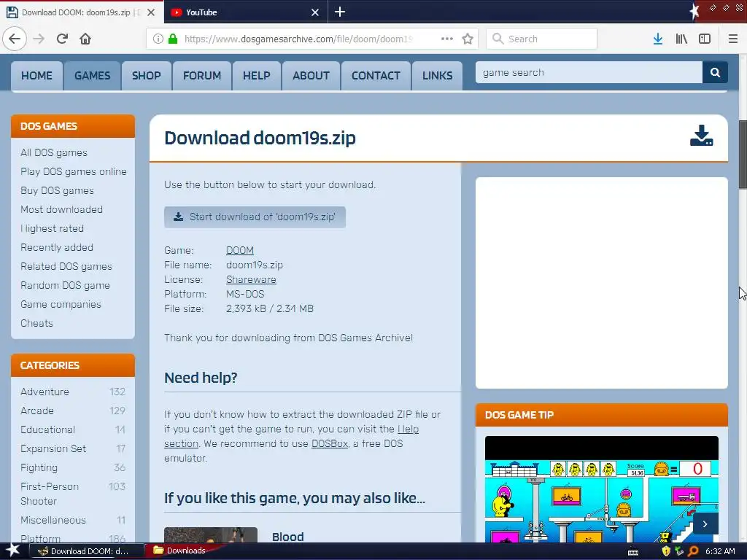Open Adventure category
This screenshot has width=747, height=560.
click(x=44, y=392)
